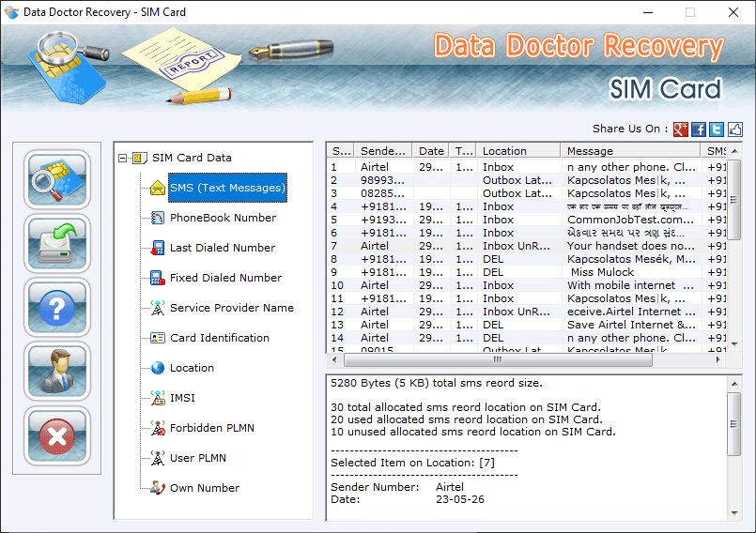Click the Service Provider Name tower icon
756x533 pixels.
click(158, 308)
